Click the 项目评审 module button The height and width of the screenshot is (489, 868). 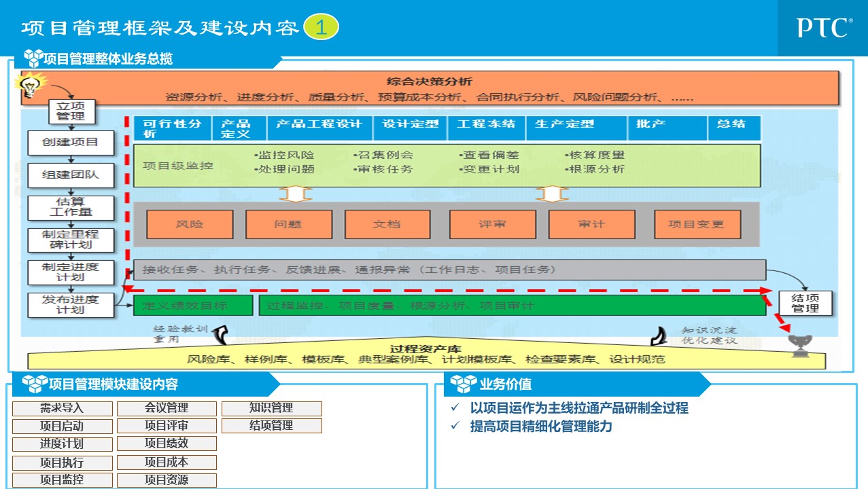[x=167, y=426]
